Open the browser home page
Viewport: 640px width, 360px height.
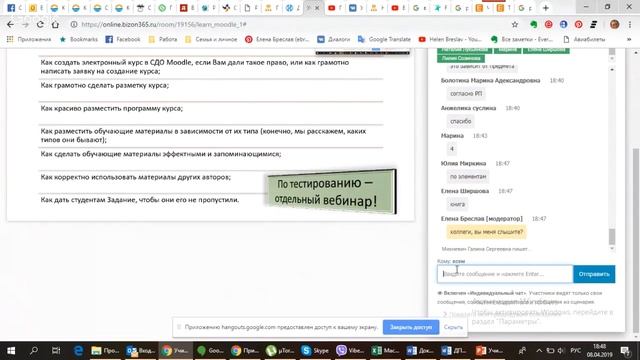point(55,24)
